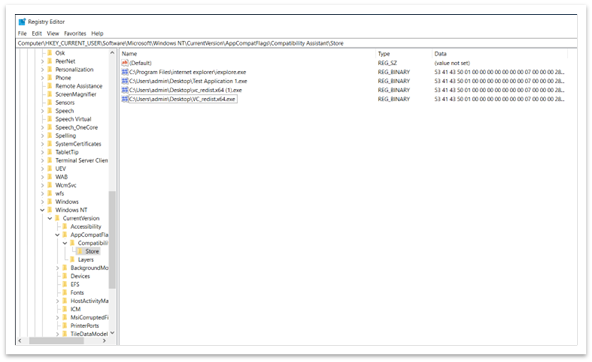The image size is (592, 362).
Task: Expand the Personalization key
Action: [42, 69]
